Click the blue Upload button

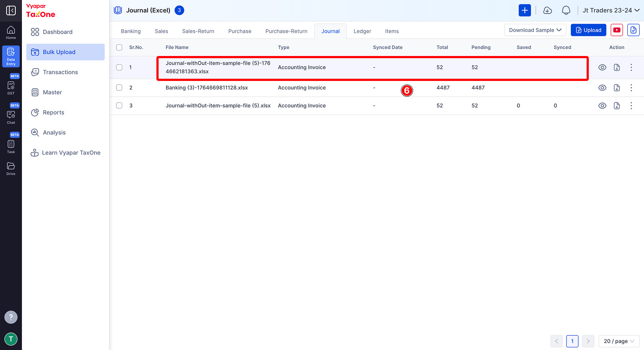click(x=588, y=30)
